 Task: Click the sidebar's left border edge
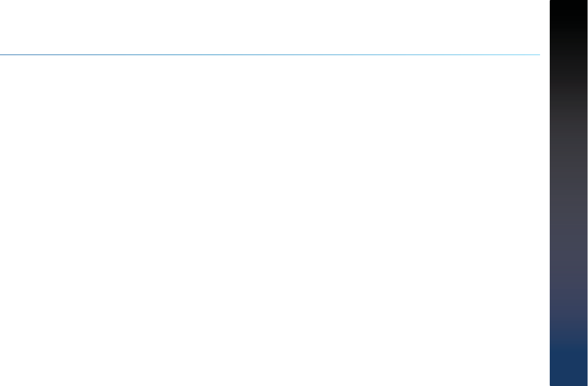550,193
